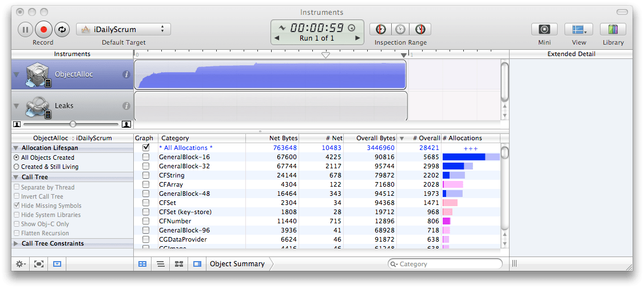Uncheck the All Allocations graph checkbox
The image size is (644, 288).
pos(146,148)
